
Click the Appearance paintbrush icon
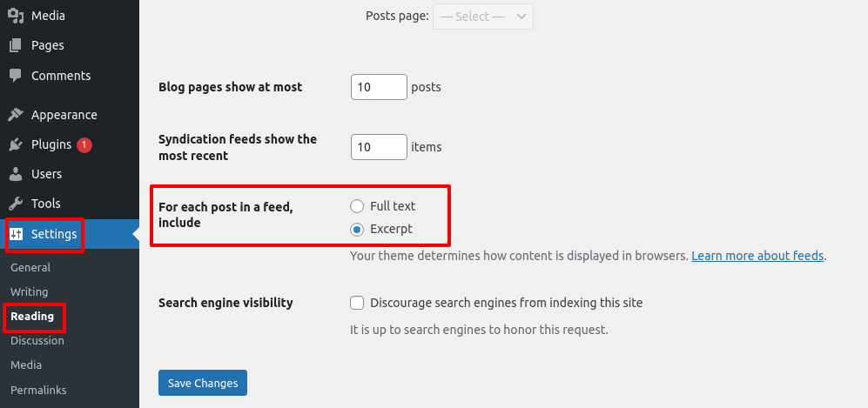coord(16,115)
